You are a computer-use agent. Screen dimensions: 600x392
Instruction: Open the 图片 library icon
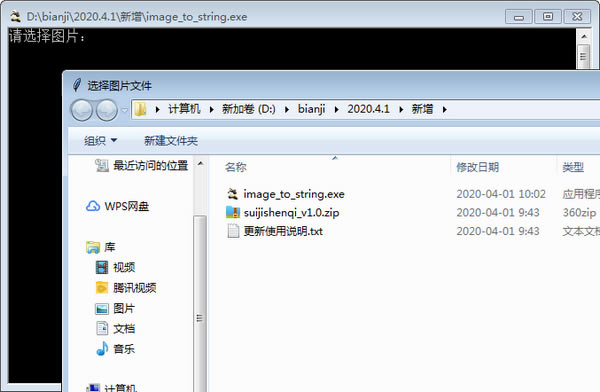click(102, 308)
